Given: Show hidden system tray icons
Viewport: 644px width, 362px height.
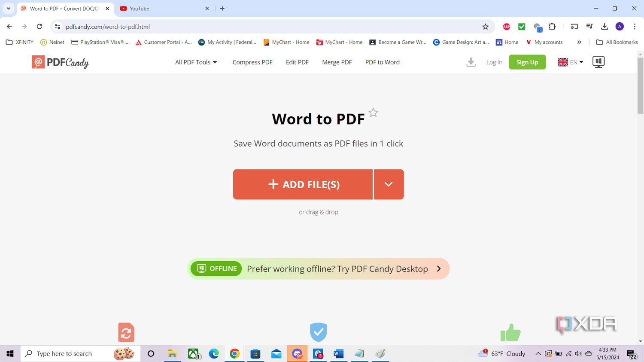Looking at the screenshot, I should (x=538, y=353).
